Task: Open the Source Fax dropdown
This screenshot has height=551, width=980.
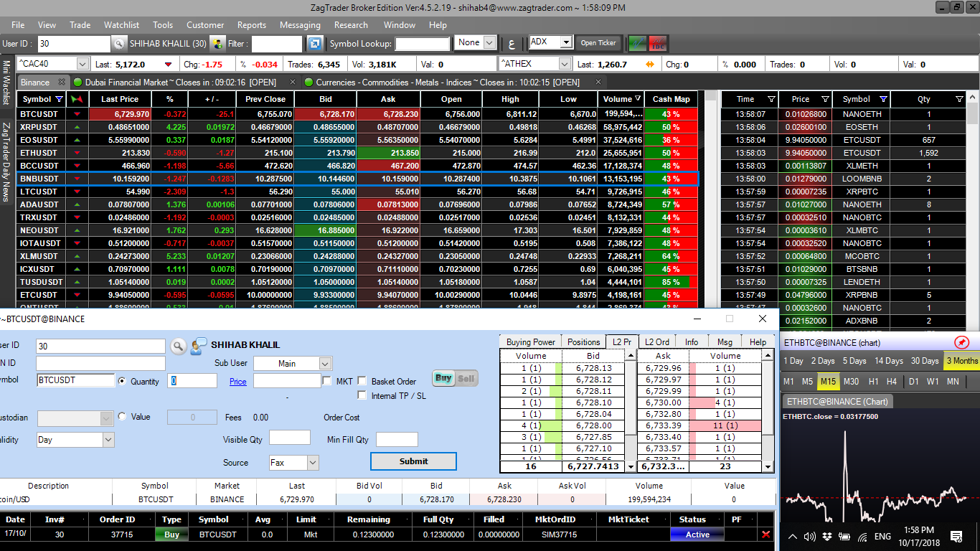Action: tap(313, 463)
